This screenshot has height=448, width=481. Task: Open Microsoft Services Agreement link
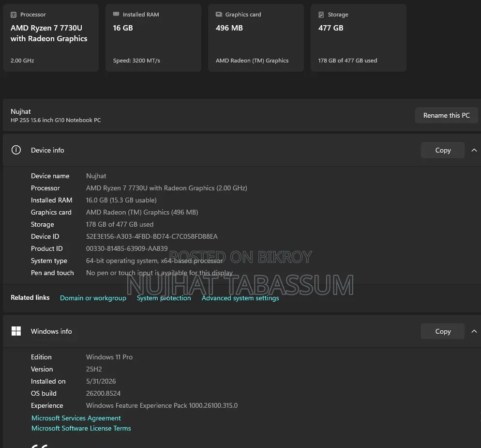[x=76, y=418]
